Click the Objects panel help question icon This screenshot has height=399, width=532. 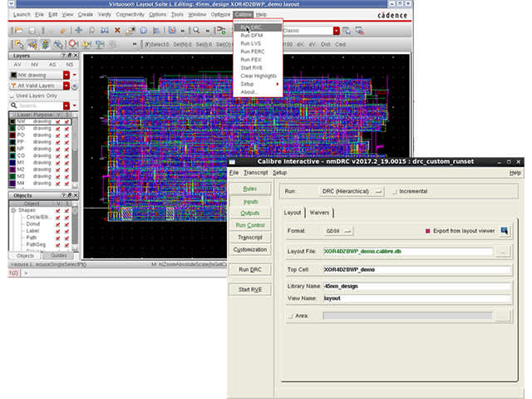pyautogui.click(x=63, y=195)
